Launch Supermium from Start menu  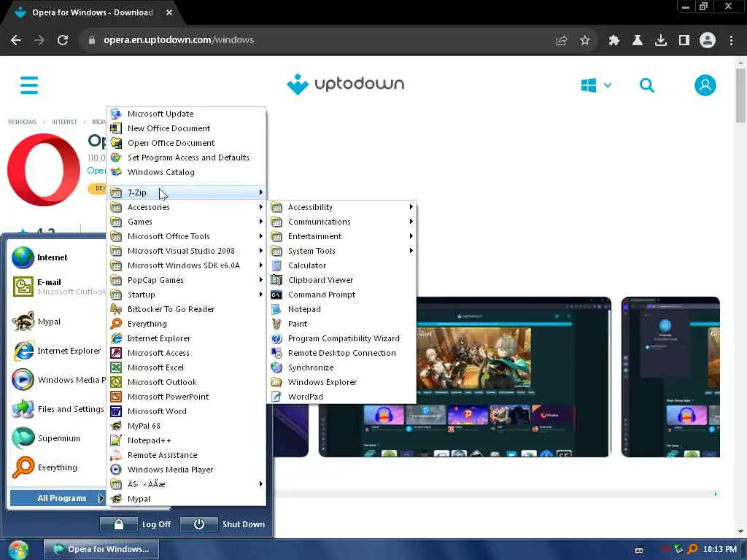point(56,438)
